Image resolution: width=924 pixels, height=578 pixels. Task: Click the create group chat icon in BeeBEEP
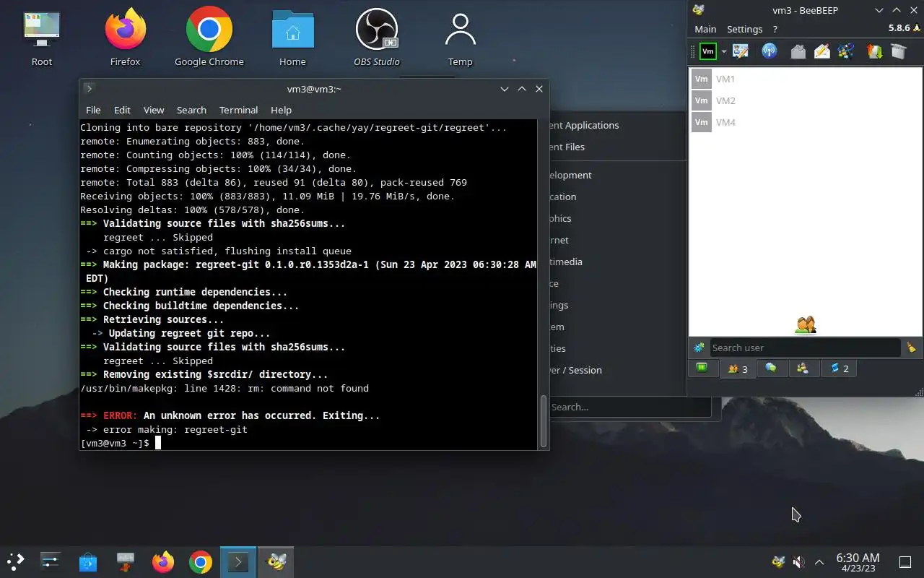846,51
